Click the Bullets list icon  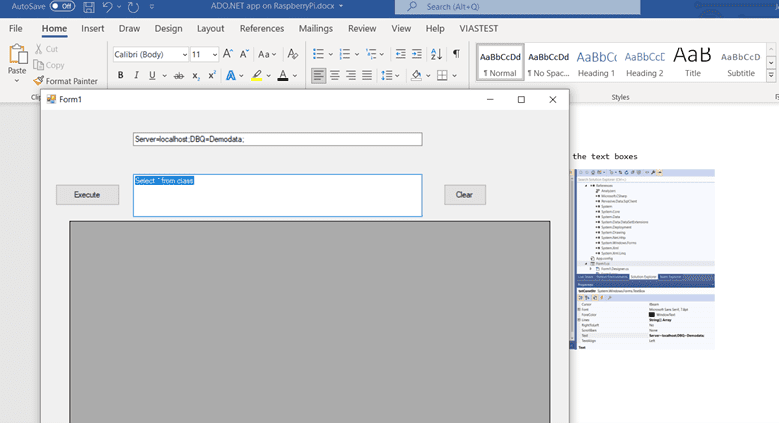click(318, 54)
